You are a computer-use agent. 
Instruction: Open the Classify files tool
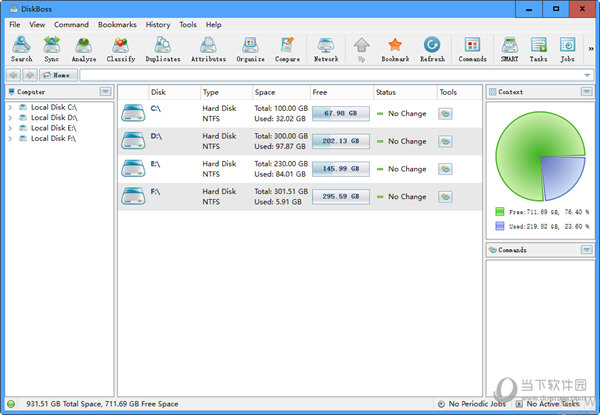click(121, 49)
